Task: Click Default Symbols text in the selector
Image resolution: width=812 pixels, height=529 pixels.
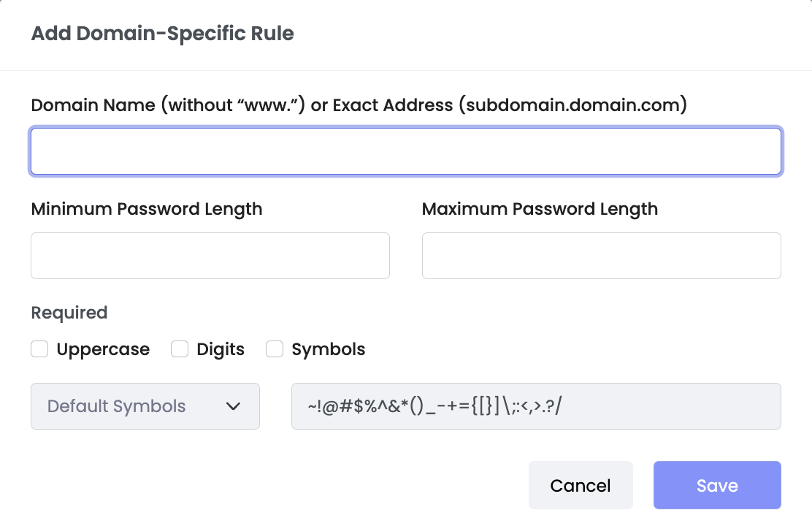Action: (x=115, y=406)
